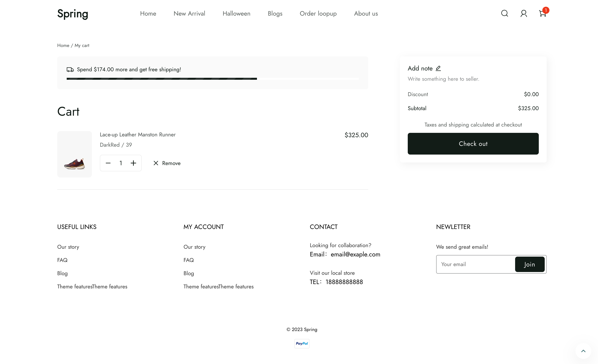598x364 pixels.
Task: Click the New Arrival tab in navigation
Action: 189,14
